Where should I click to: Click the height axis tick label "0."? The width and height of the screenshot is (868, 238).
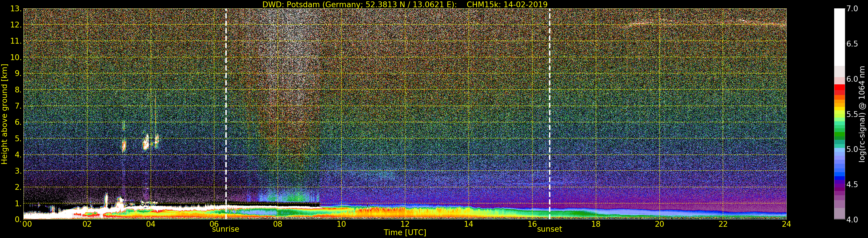(x=18, y=220)
